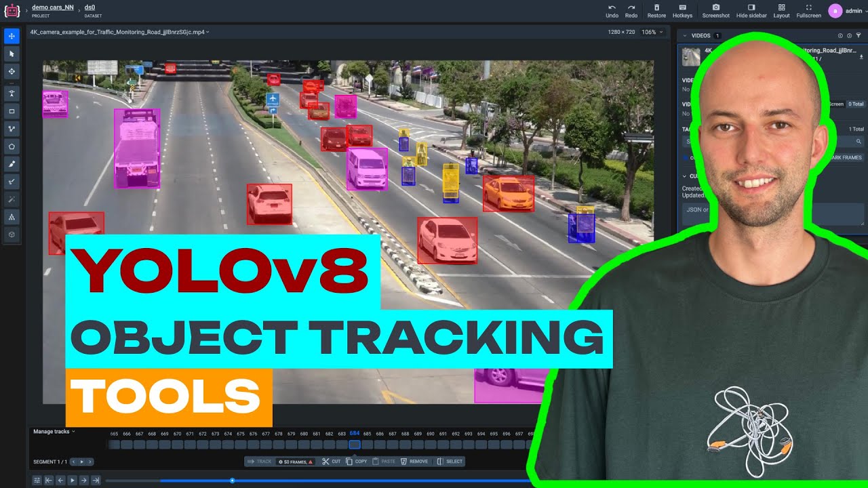Jump to the first frame
The width and height of the screenshot is (868, 488).
click(49, 480)
